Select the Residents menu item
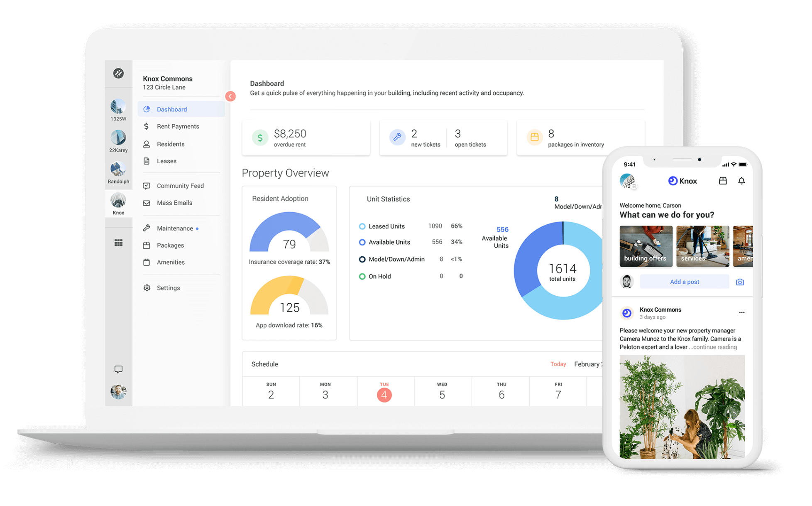This screenshot has width=812, height=506. pos(171,144)
